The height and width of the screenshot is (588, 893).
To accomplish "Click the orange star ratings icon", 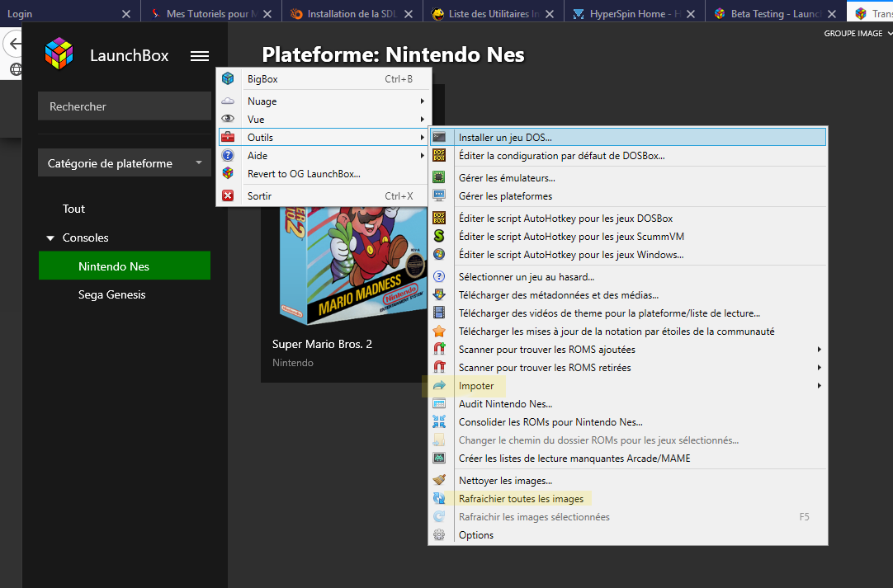I will pos(439,331).
